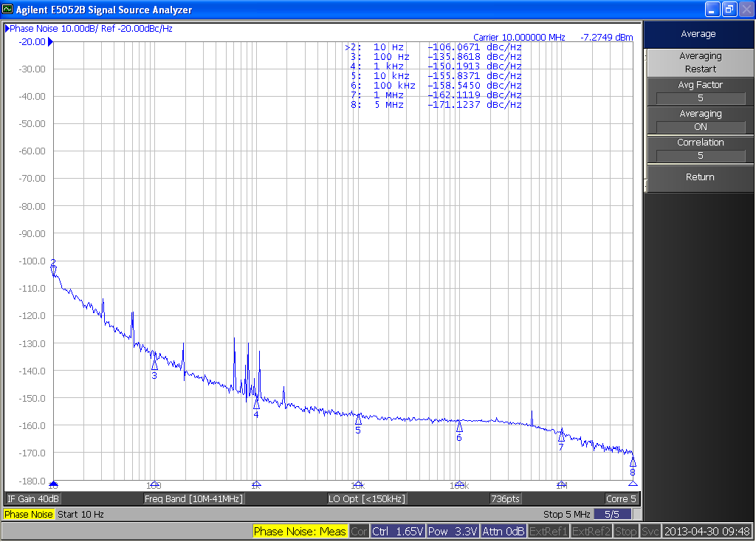Screen dimensions: 756x542
Task: Click marker 5 at 10 kHz offset
Action: (358, 420)
